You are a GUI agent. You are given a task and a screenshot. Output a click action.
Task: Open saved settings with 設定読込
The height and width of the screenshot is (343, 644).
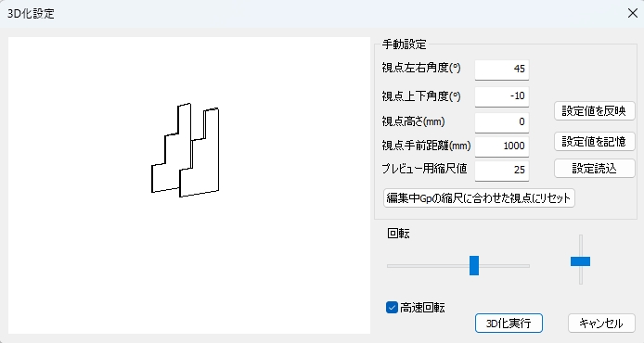[594, 169]
